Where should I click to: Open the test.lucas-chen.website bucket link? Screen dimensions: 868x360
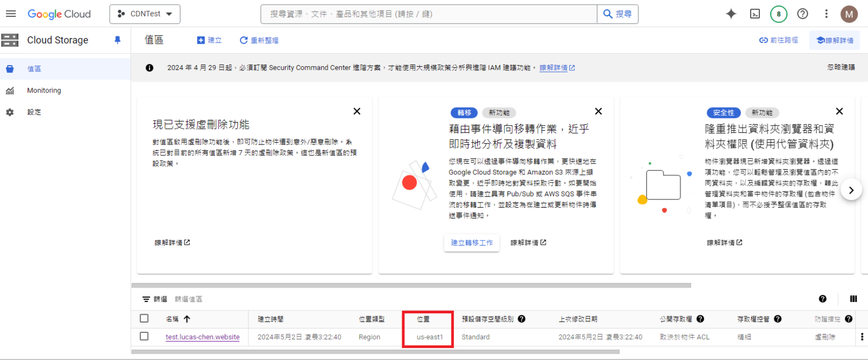[x=202, y=337]
